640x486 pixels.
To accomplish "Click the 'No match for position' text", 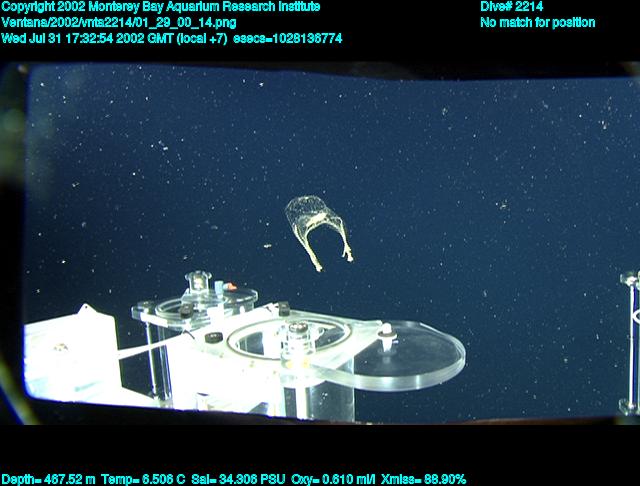I will pyautogui.click(x=538, y=22).
